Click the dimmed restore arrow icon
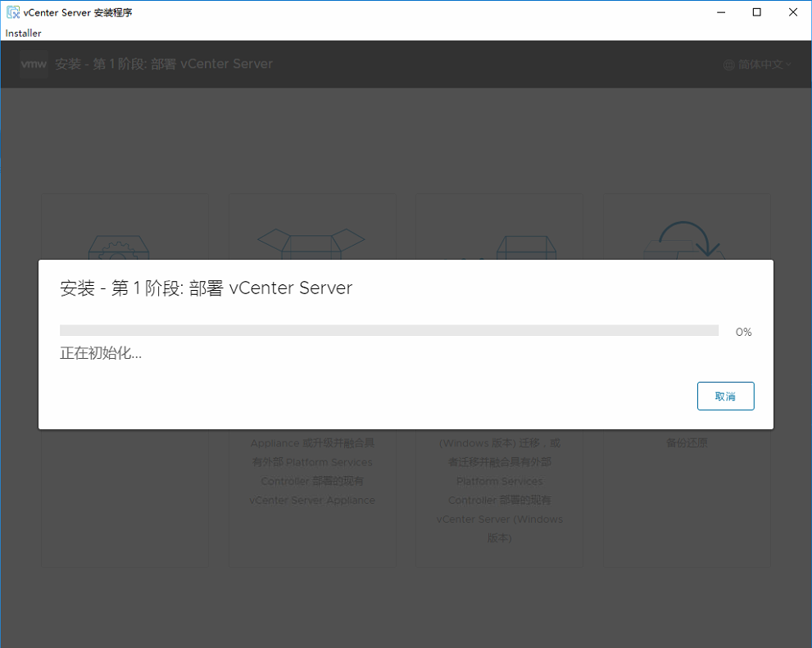 tap(689, 240)
